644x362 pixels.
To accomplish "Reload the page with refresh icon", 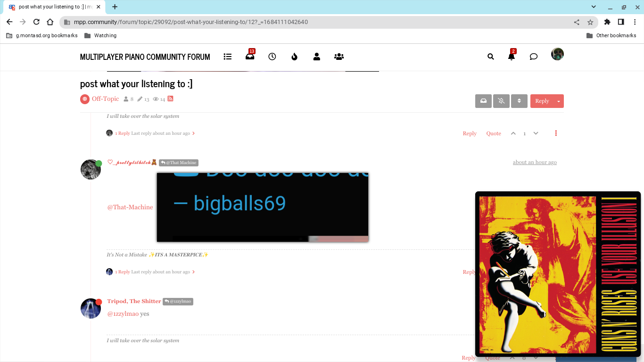I will pos(36,22).
